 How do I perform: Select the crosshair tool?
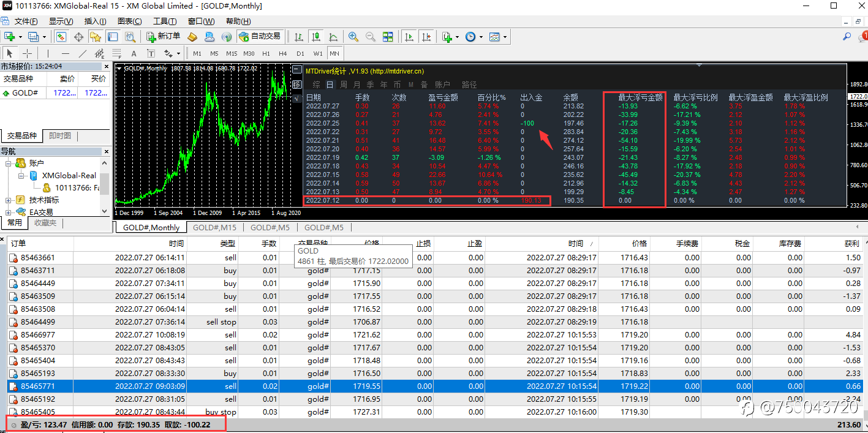(28, 53)
